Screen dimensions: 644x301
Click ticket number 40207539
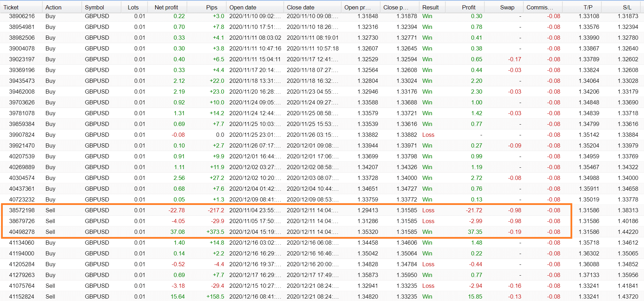click(x=22, y=156)
